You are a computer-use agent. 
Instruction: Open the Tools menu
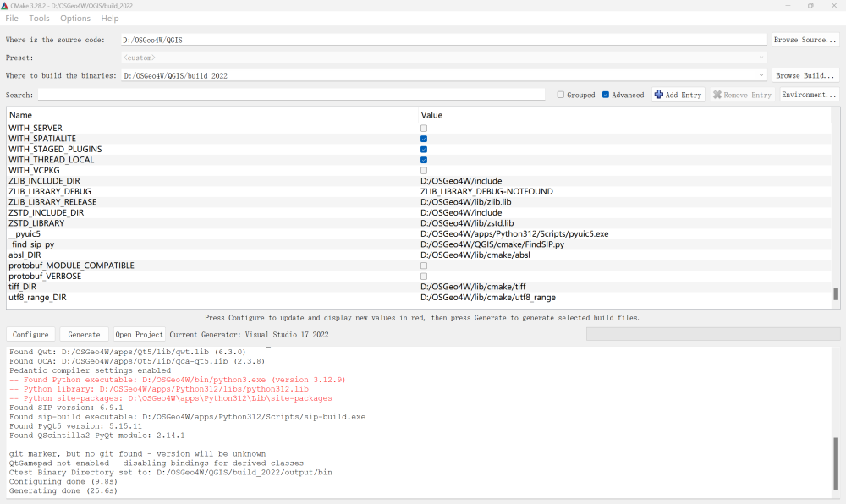tap(40, 19)
